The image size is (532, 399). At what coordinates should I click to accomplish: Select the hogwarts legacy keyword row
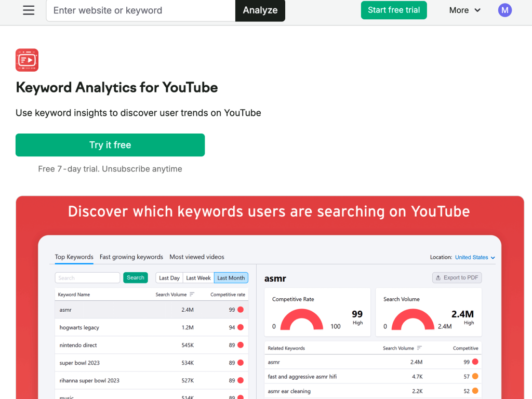pyautogui.click(x=152, y=327)
